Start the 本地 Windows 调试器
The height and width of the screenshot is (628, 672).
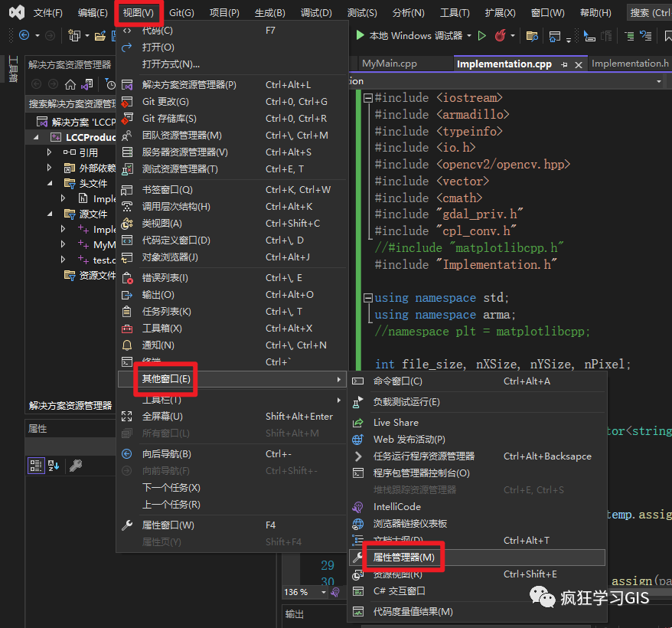pos(409,35)
